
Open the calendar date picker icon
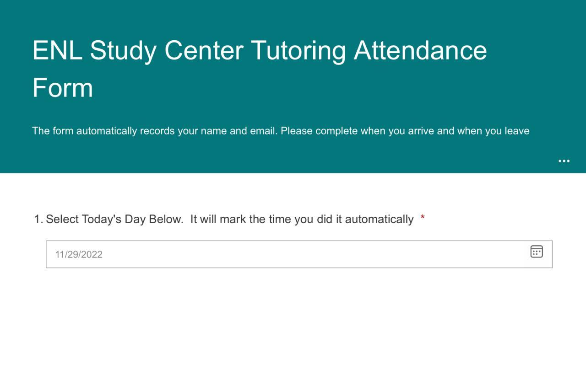[x=537, y=252]
